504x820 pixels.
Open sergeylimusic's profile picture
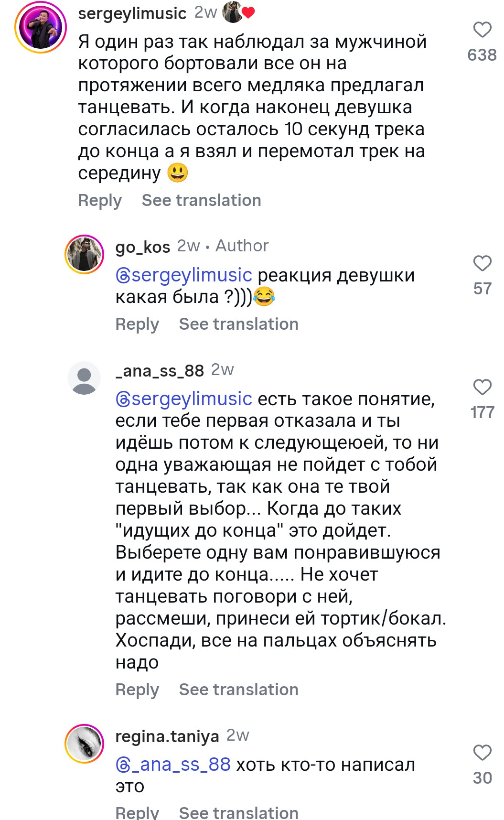tap(41, 27)
